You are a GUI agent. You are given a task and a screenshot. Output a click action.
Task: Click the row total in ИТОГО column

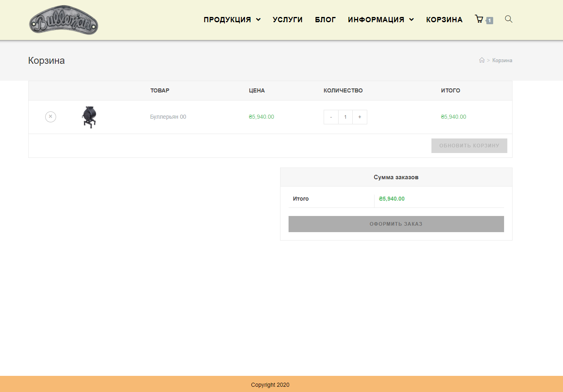[x=454, y=117]
